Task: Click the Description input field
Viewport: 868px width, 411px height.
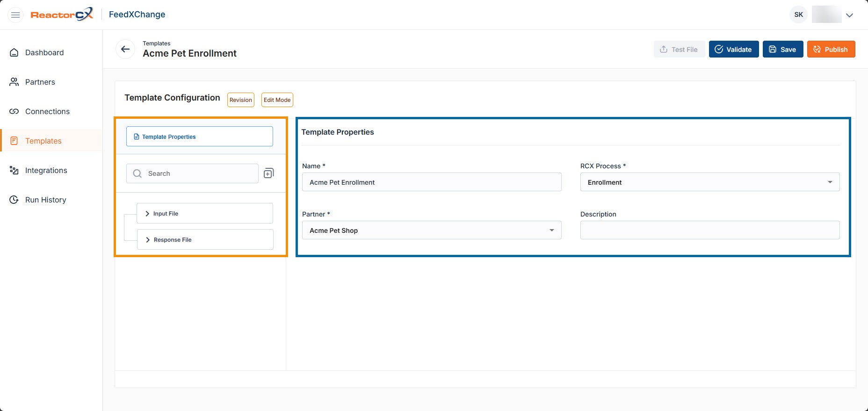Action: (x=709, y=231)
